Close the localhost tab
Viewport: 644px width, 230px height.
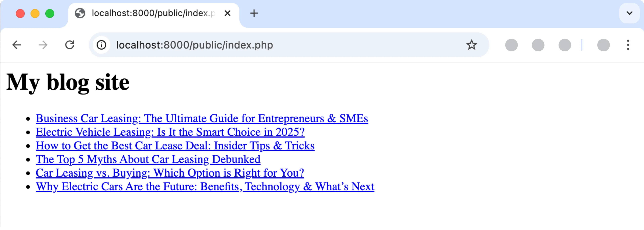click(x=227, y=13)
